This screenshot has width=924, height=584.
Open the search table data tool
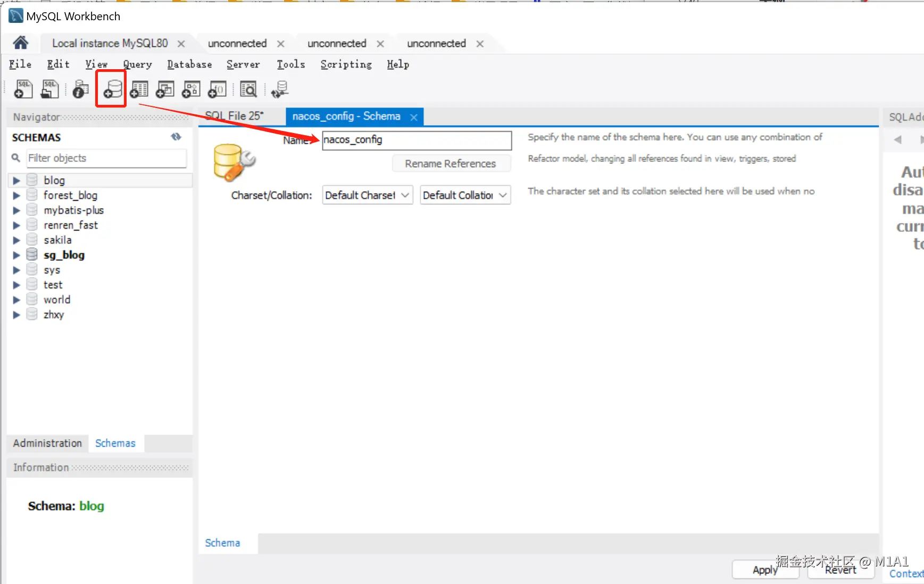tap(248, 89)
